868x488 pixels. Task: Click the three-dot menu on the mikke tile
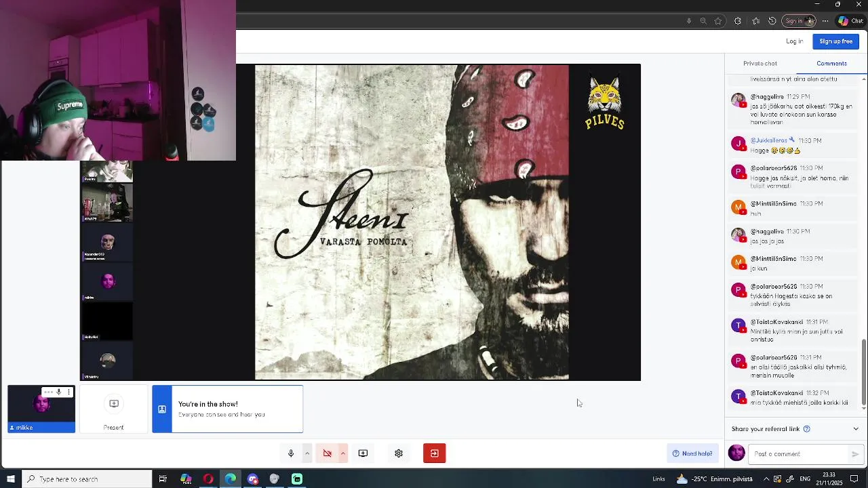[68, 392]
